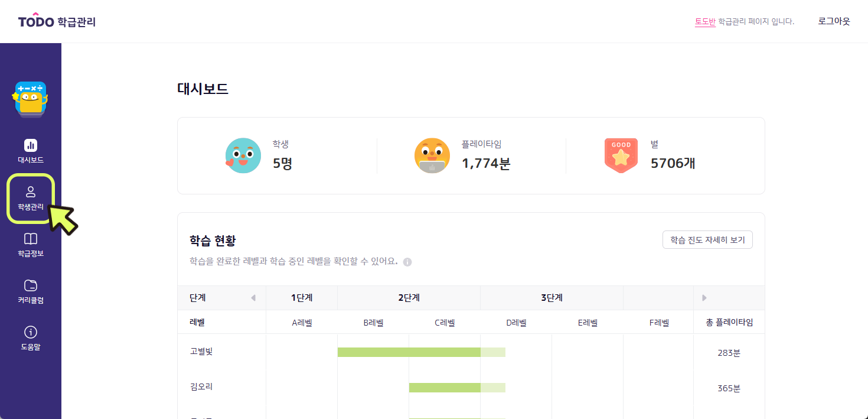The height and width of the screenshot is (419, 868).
Task: Select the 학생관리 person icon
Action: pos(31,191)
